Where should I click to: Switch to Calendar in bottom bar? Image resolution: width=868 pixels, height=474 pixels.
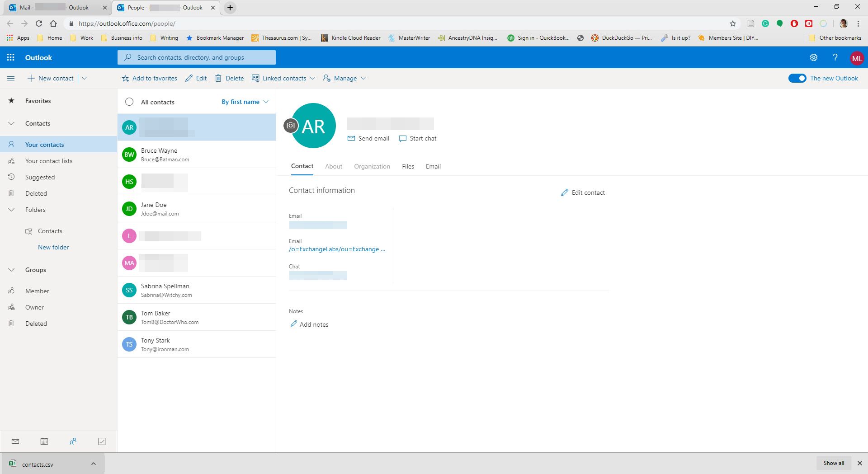point(44,441)
